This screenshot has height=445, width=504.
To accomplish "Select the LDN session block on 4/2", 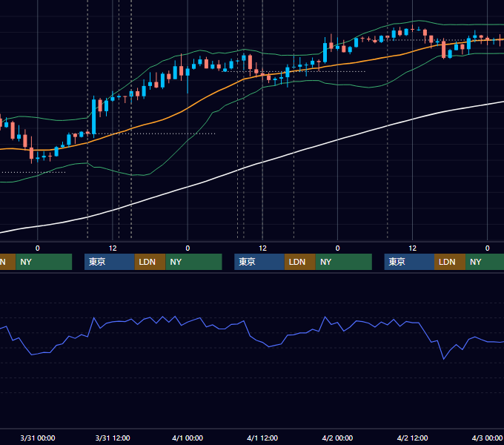I will coord(450,262).
